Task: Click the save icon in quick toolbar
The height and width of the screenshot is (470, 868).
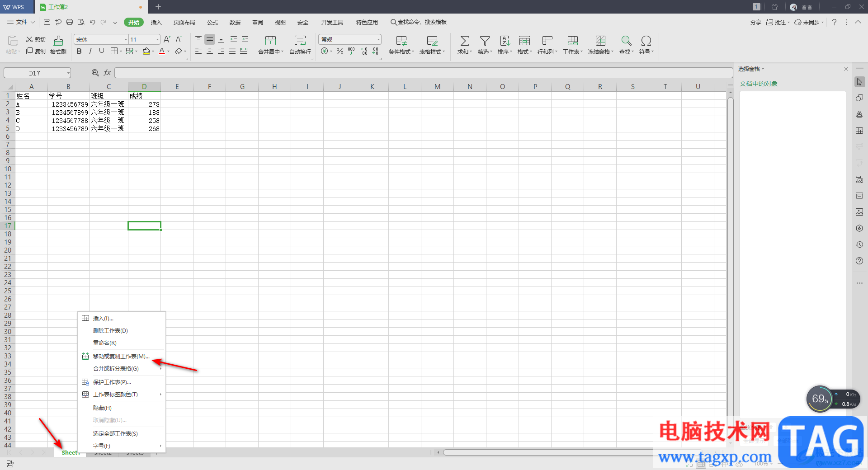Action: click(47, 22)
